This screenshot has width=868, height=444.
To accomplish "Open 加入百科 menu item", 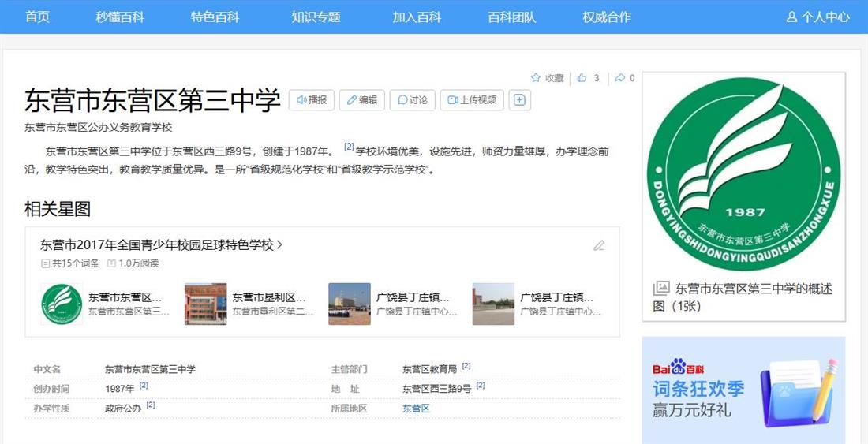I will coord(417,17).
